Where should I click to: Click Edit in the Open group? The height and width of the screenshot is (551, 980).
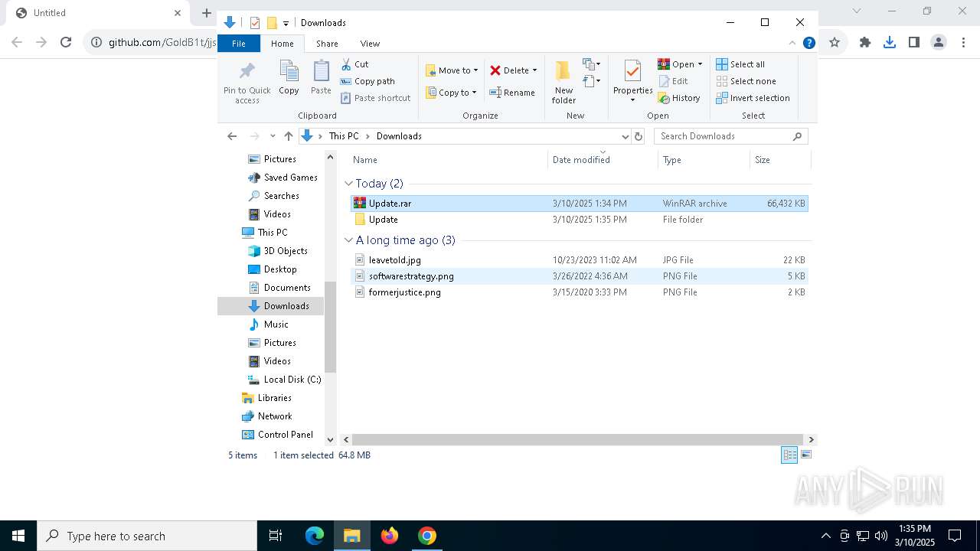pos(673,81)
